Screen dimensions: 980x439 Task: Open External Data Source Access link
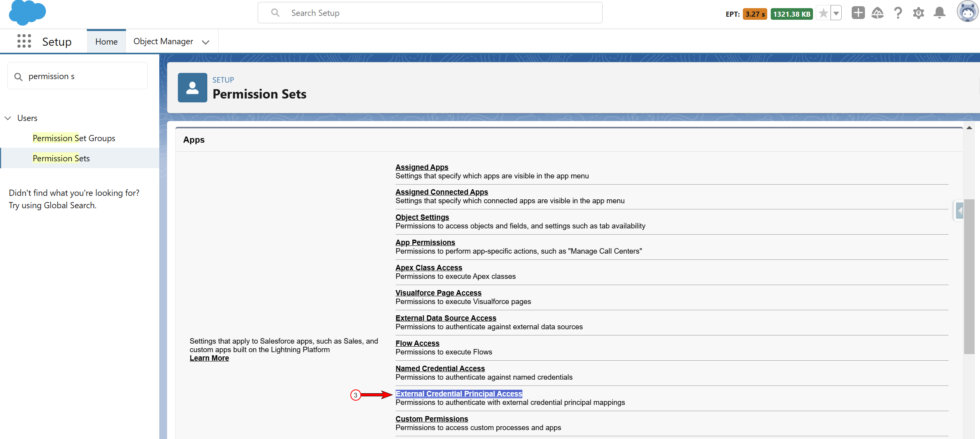click(x=446, y=318)
